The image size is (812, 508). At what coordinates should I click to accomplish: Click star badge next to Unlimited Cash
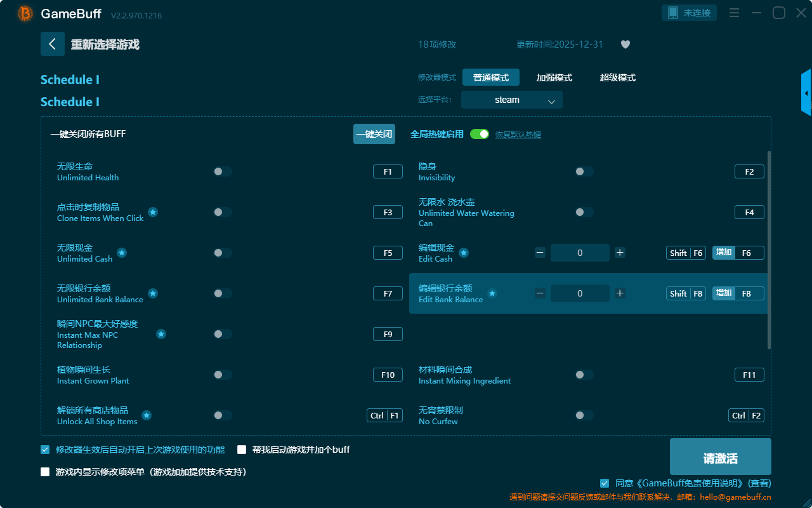pos(122,253)
